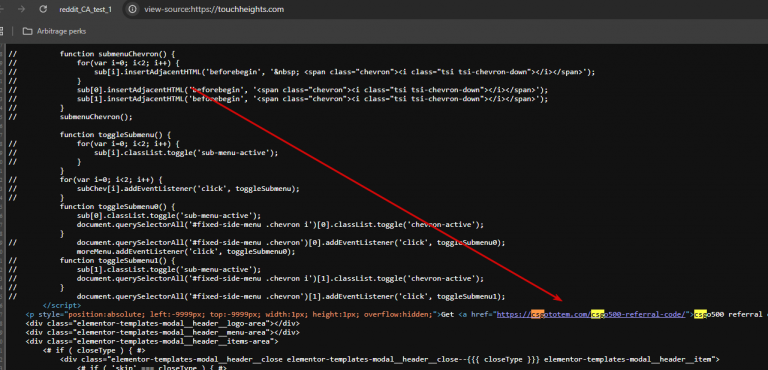Screen dimensions: 768x370
Task: Click the header__logo-area div line
Action: click(162, 323)
